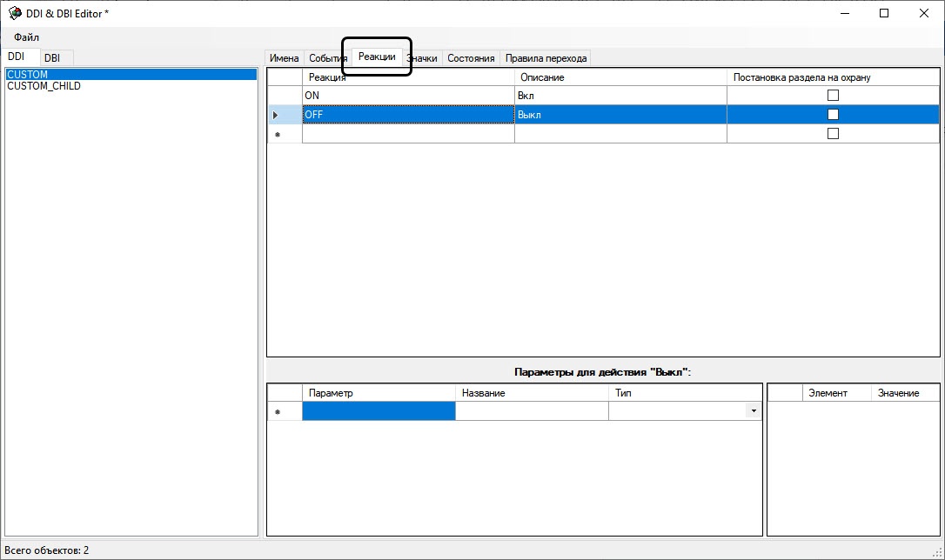This screenshot has height=560, width=945.
Task: Check the arming checkbox in empty row
Action: pos(833,134)
